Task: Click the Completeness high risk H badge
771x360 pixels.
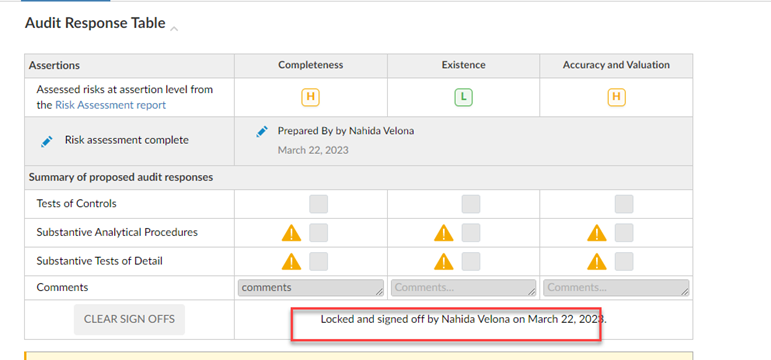Action: (310, 97)
